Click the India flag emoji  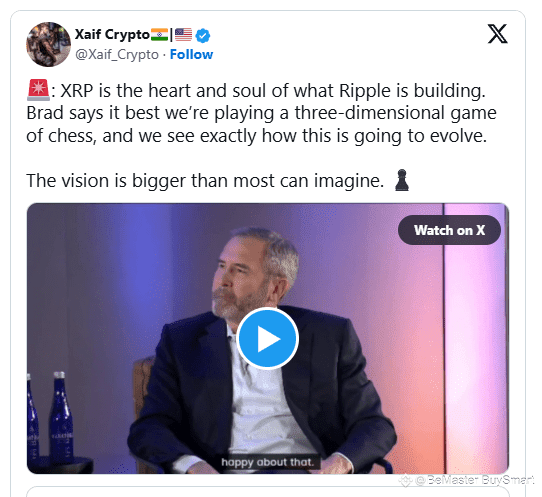[159, 35]
